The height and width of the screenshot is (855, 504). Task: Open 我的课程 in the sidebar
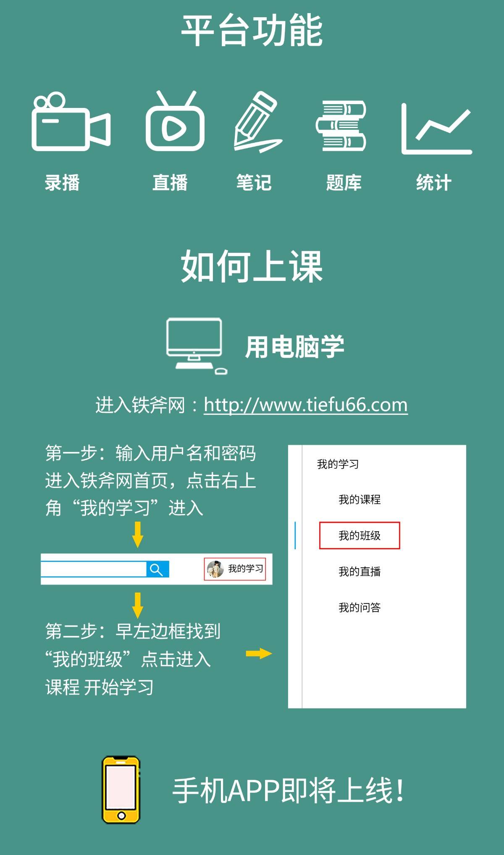point(360,499)
